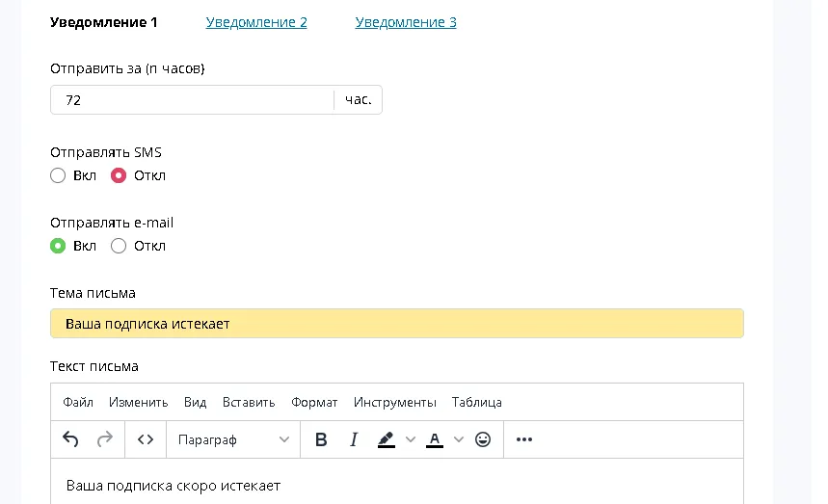Viewport: 828px width, 504px height.
Task: Toggle bold formatting
Action: (321, 439)
